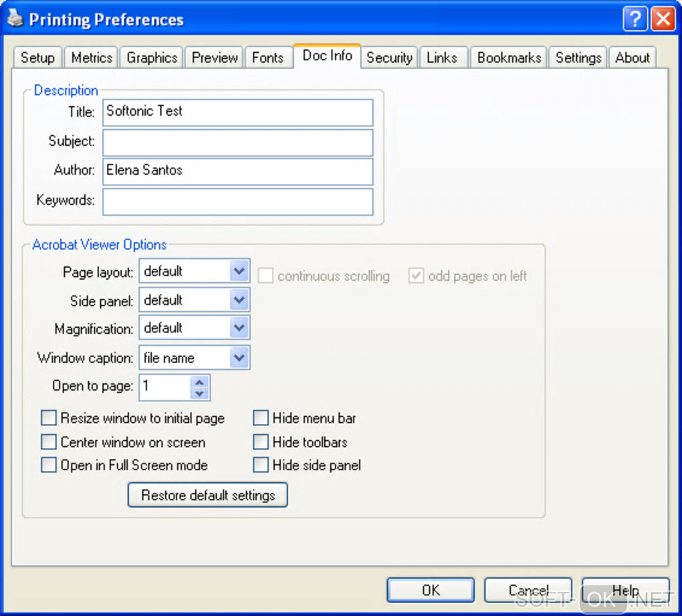Close the Printing Preferences dialog
This screenshot has width=682, height=616.
click(663, 19)
